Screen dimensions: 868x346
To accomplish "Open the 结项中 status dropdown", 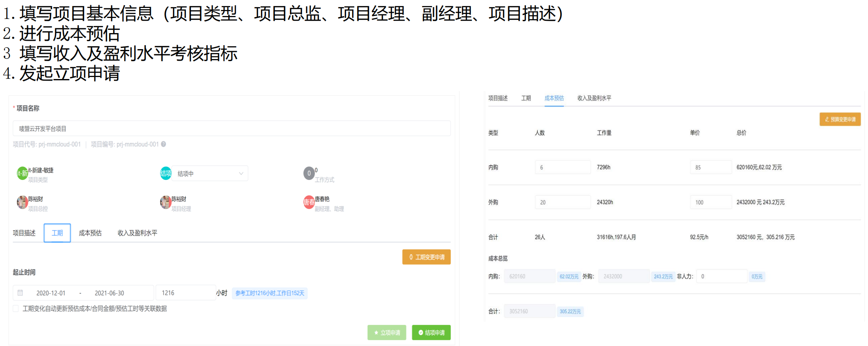I will (x=210, y=174).
